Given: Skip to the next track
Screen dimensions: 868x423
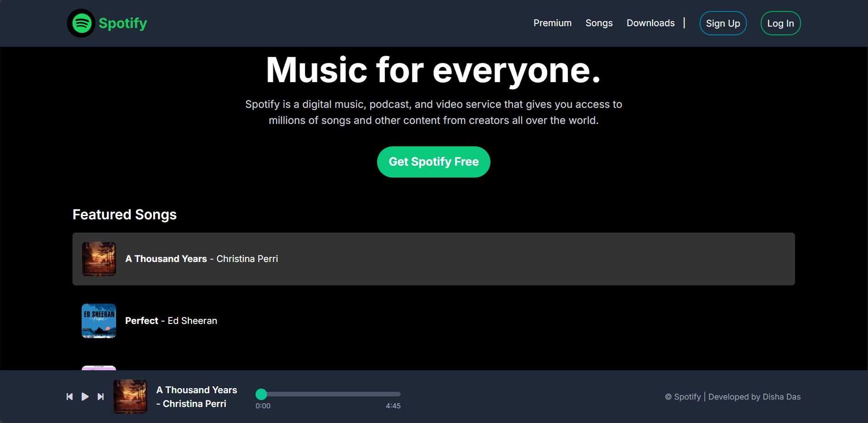Looking at the screenshot, I should pyautogui.click(x=100, y=396).
